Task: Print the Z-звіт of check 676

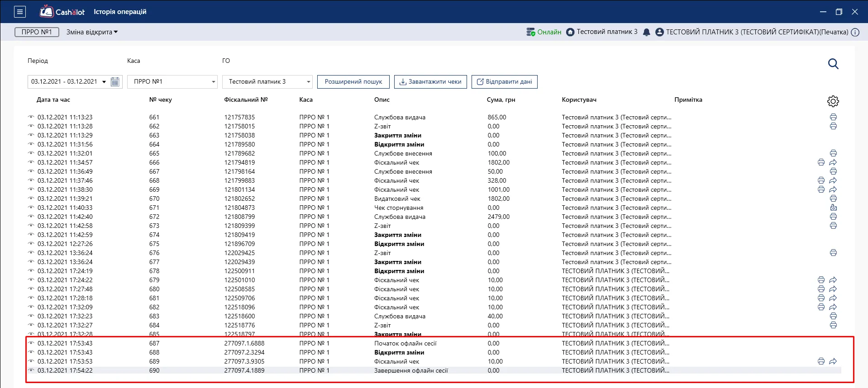Action: 833,253
